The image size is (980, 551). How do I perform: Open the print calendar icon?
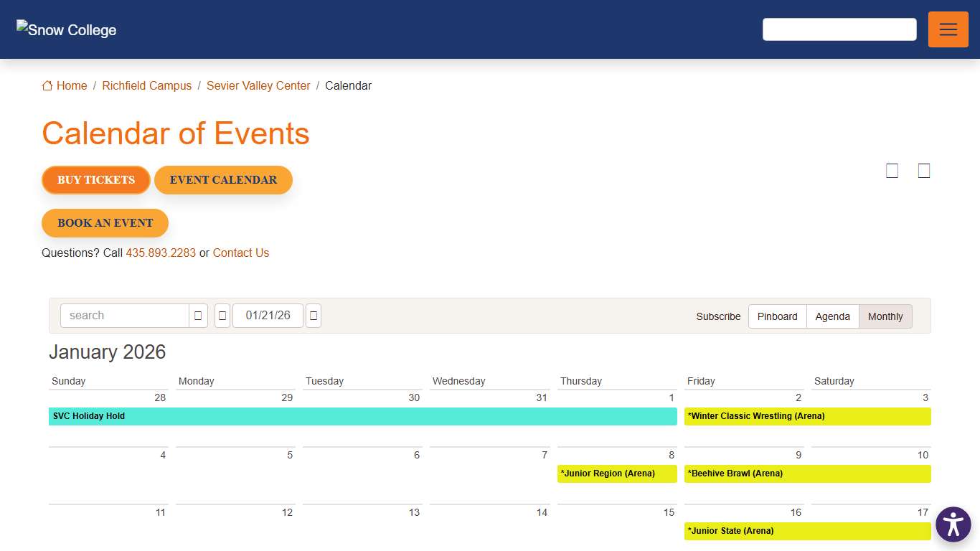892,171
